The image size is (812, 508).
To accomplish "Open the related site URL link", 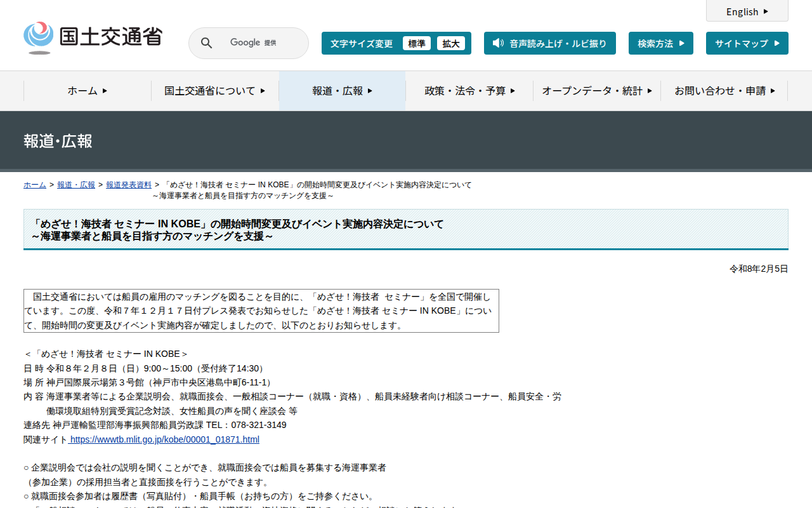I will point(164,439).
